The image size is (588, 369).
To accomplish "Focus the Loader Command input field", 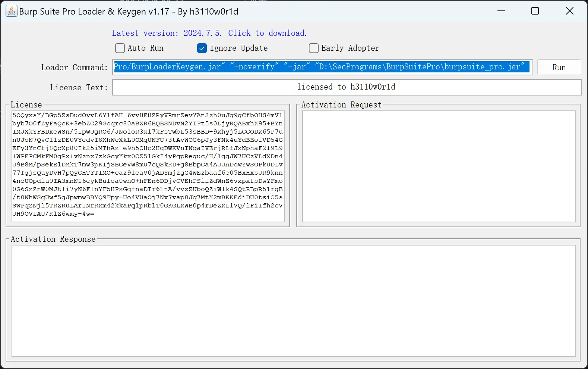I will click(323, 67).
